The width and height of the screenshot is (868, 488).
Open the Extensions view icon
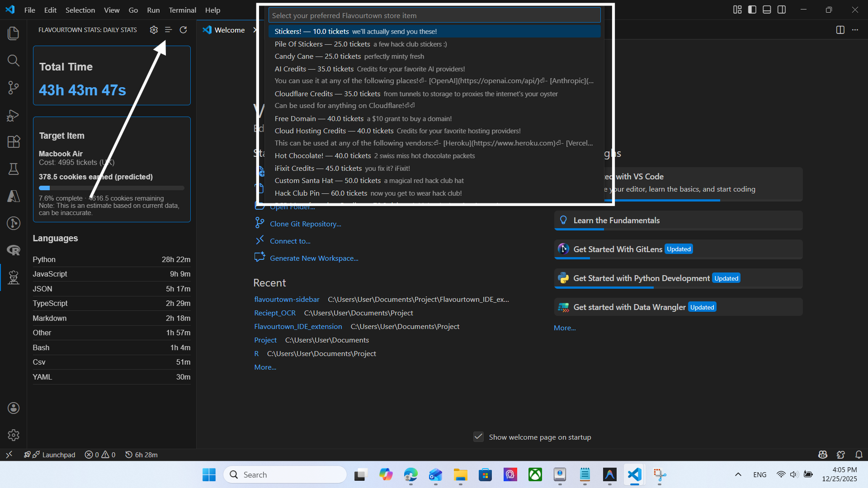pos(14,142)
